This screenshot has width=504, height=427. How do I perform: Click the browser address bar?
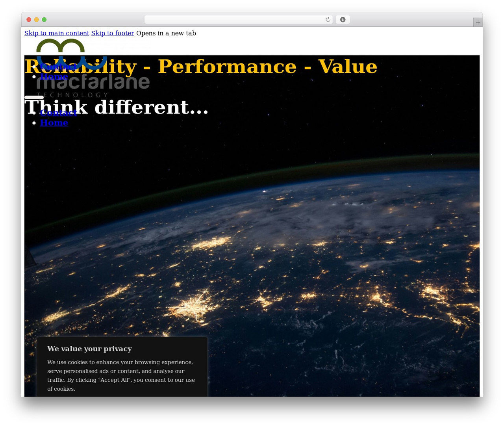coord(238,20)
